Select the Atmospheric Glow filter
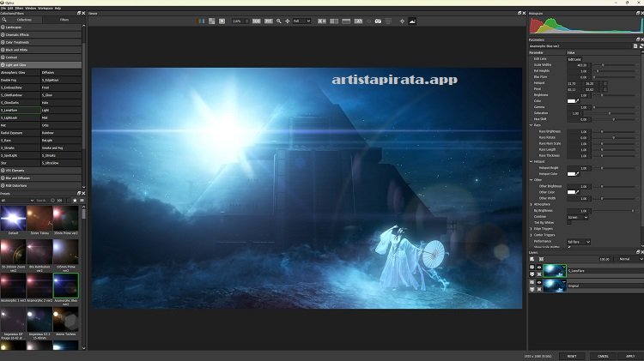Image resolution: width=644 pixels, height=361 pixels. pyautogui.click(x=20, y=72)
